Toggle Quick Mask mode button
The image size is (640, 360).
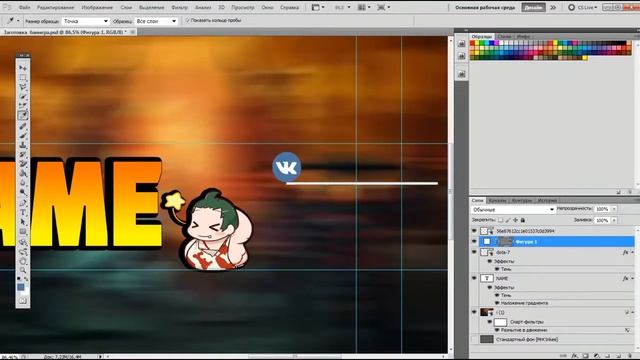(23, 301)
